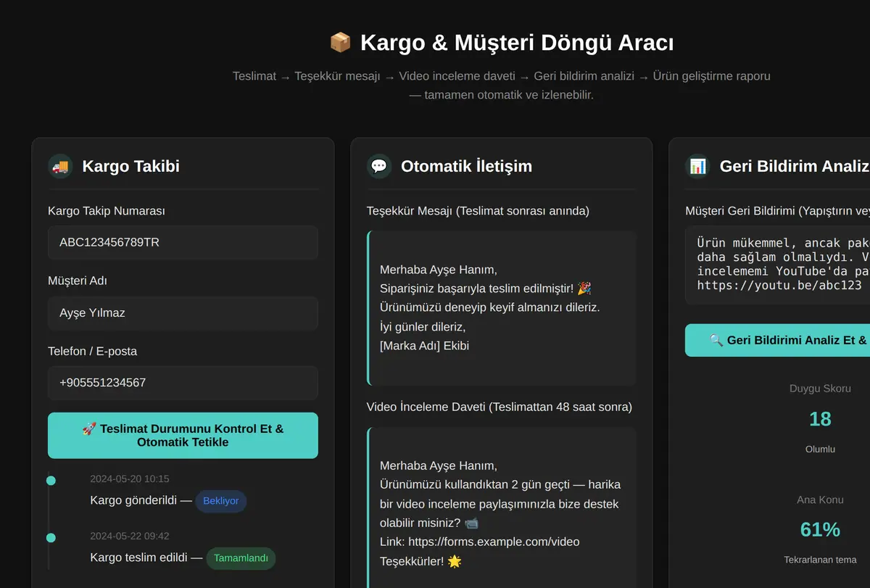
Task: Click the bar chart icon beside Geri Bildirim Analizi
Action: (697, 166)
